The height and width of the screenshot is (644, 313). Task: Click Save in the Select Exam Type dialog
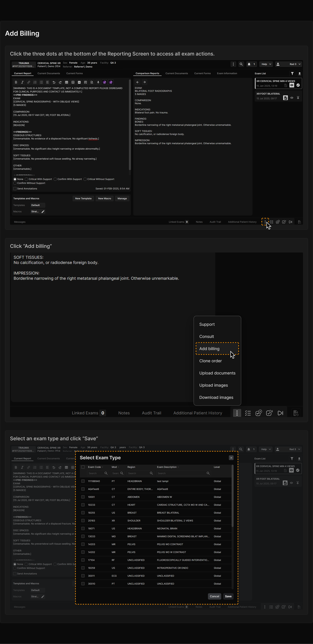pyautogui.click(x=228, y=596)
